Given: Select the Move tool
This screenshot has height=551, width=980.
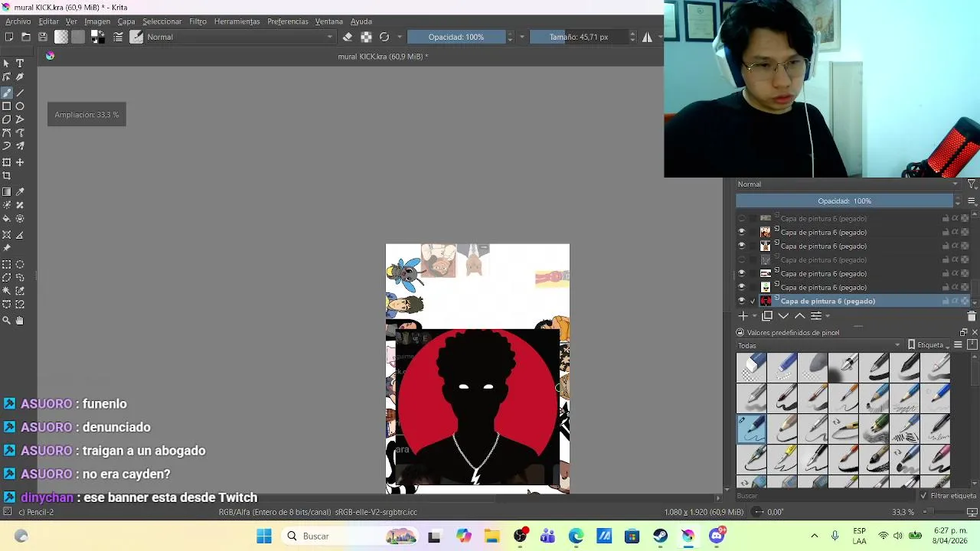Looking at the screenshot, I should point(20,162).
